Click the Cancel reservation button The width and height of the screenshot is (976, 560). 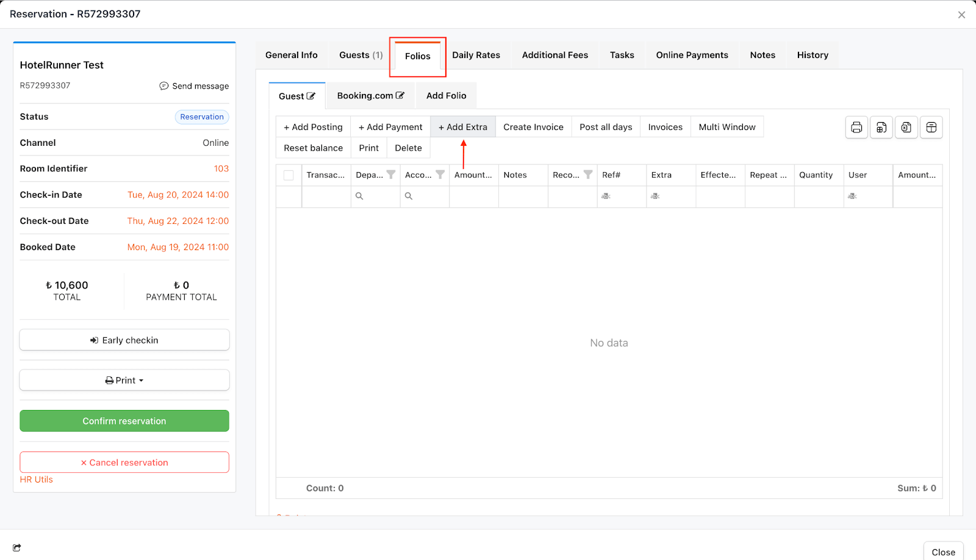[124, 462]
